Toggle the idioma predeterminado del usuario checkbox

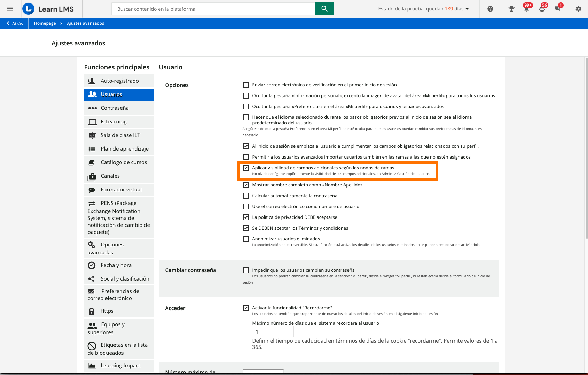(246, 117)
